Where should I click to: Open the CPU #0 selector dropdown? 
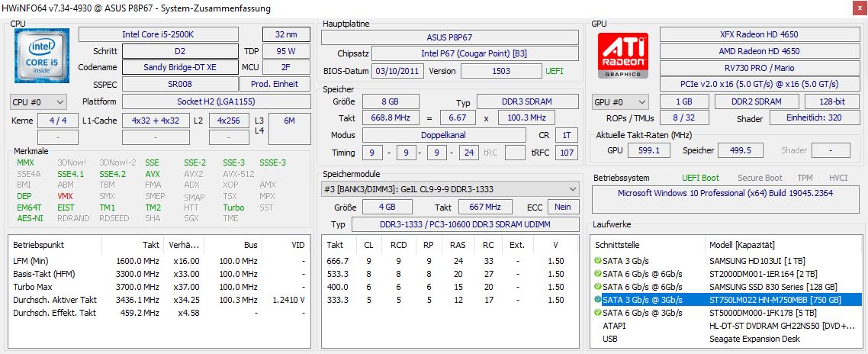(38, 102)
